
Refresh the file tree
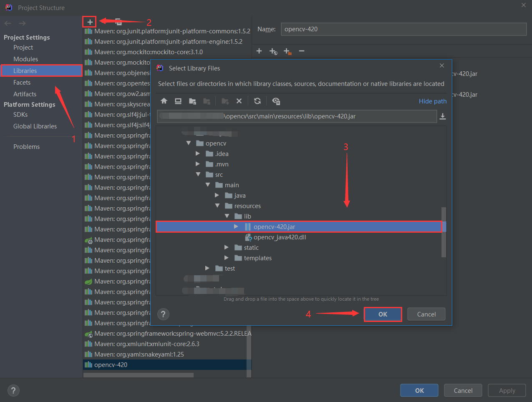point(257,101)
